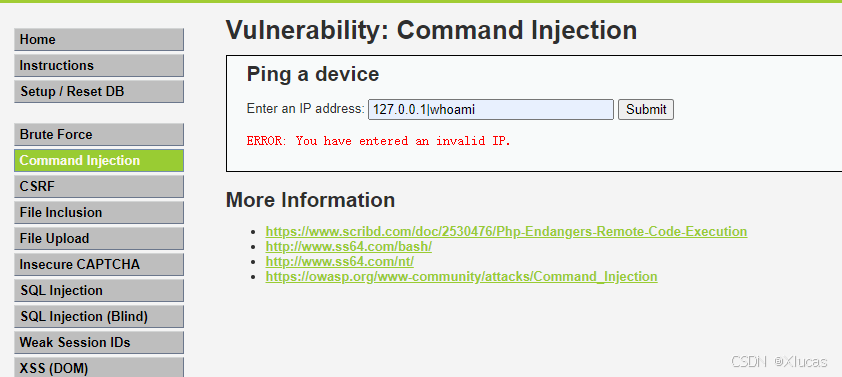Go to Insecure CAPTCHA
Screen dimensions: 842x377
tap(99, 264)
